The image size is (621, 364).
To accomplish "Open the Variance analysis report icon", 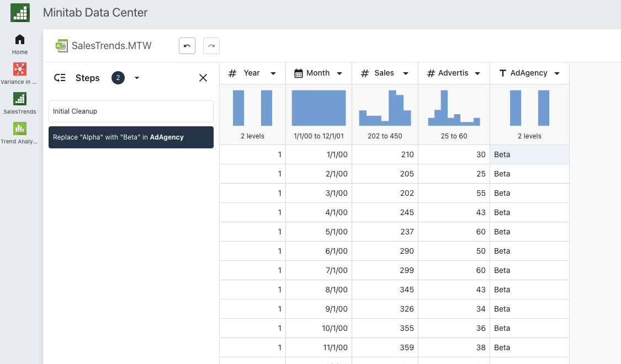I will pos(19,70).
